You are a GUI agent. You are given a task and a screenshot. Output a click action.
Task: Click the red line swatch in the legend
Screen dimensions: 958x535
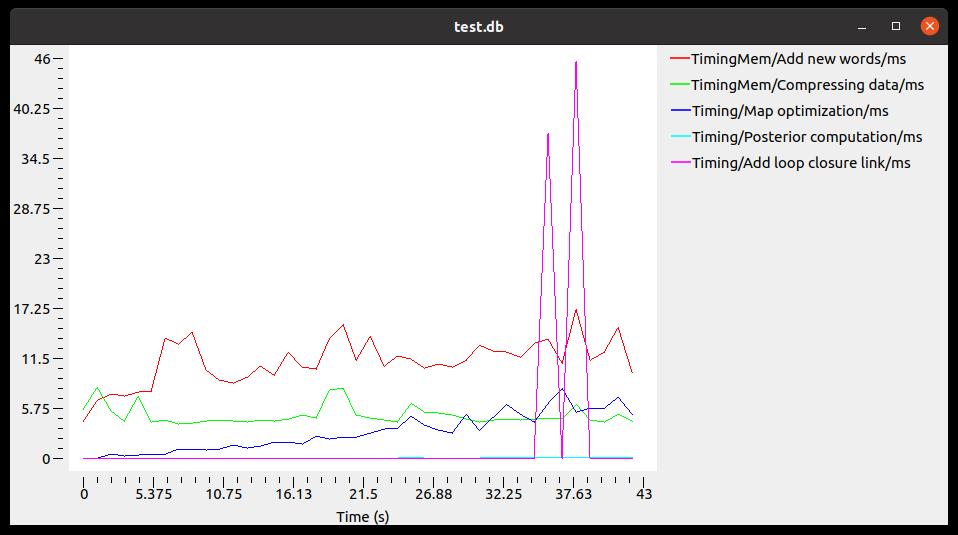pos(680,59)
